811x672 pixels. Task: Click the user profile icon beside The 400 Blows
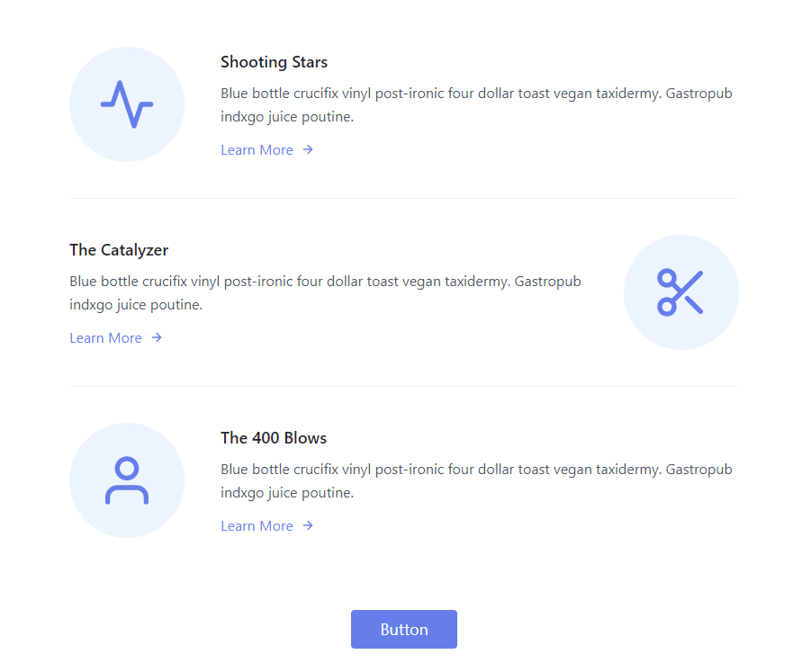[127, 480]
